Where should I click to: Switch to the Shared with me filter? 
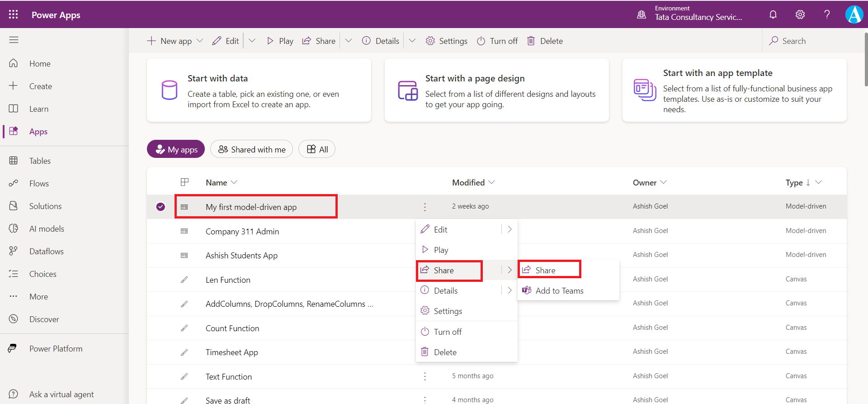click(251, 149)
